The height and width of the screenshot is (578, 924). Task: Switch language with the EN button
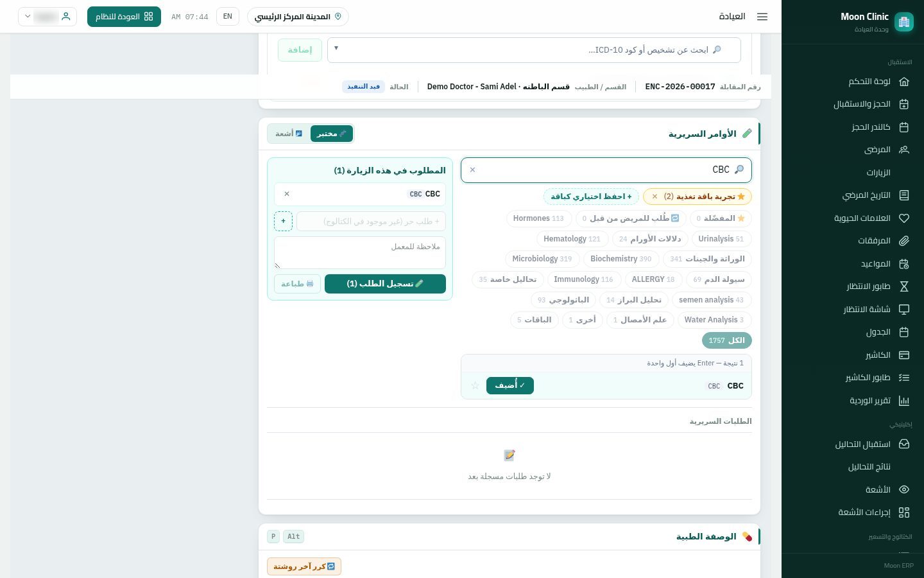pyautogui.click(x=228, y=17)
